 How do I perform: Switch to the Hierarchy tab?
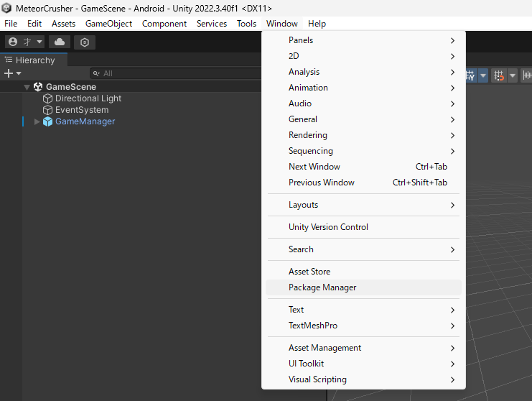click(x=34, y=60)
